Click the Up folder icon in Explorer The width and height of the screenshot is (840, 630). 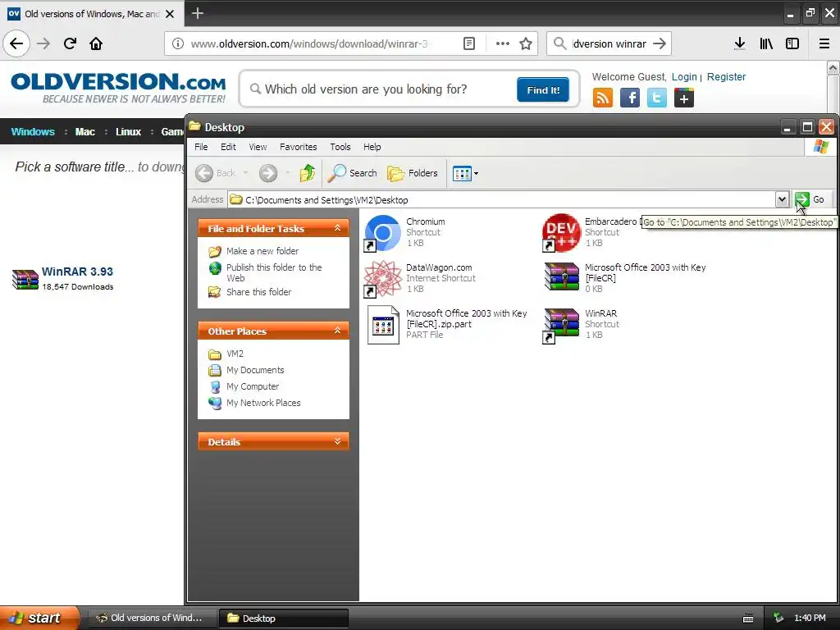pyautogui.click(x=308, y=173)
